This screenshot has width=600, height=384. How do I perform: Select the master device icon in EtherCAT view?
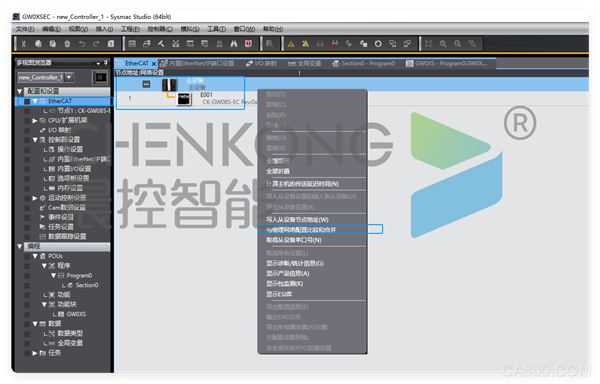169,85
